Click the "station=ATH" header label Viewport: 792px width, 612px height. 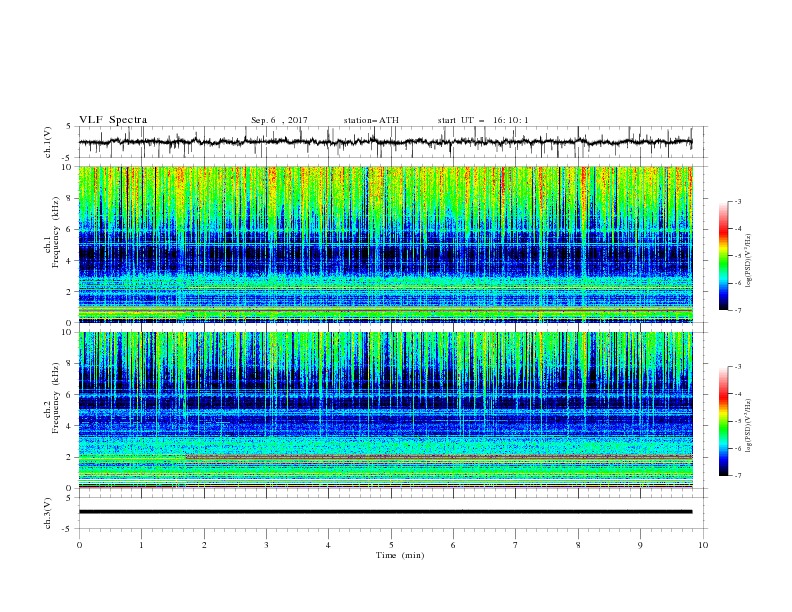tap(371, 120)
